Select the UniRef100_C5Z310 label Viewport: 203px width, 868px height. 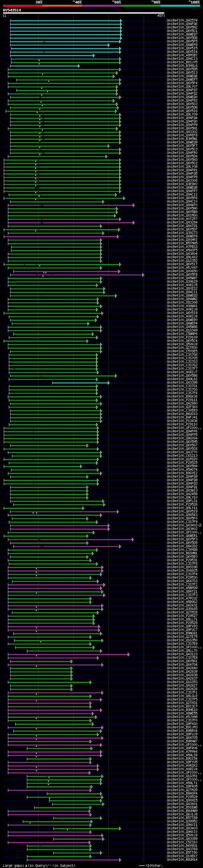182,842
